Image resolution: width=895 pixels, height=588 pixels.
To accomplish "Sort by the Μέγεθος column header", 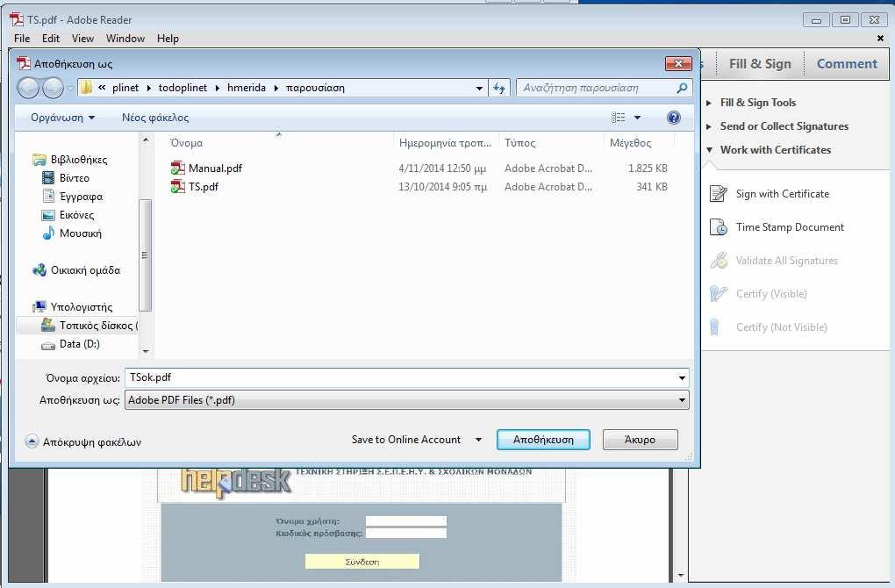I will [x=630, y=143].
